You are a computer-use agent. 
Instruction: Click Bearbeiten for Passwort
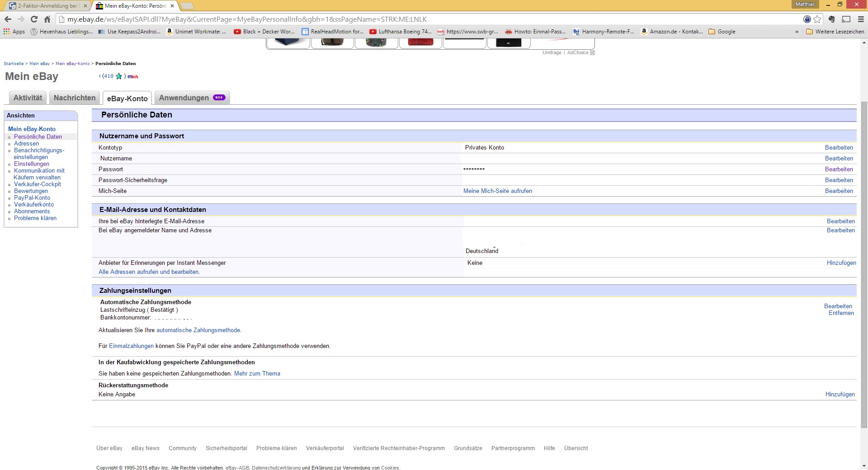pyautogui.click(x=839, y=169)
